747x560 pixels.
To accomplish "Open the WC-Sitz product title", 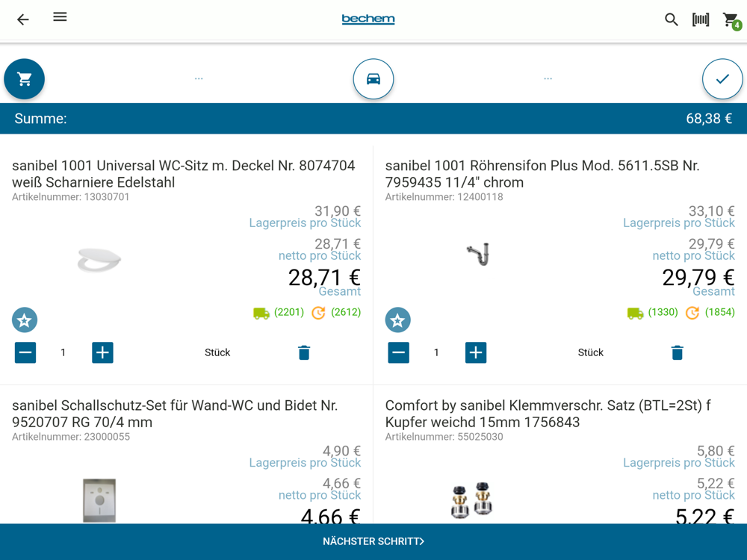I will pyautogui.click(x=184, y=174).
